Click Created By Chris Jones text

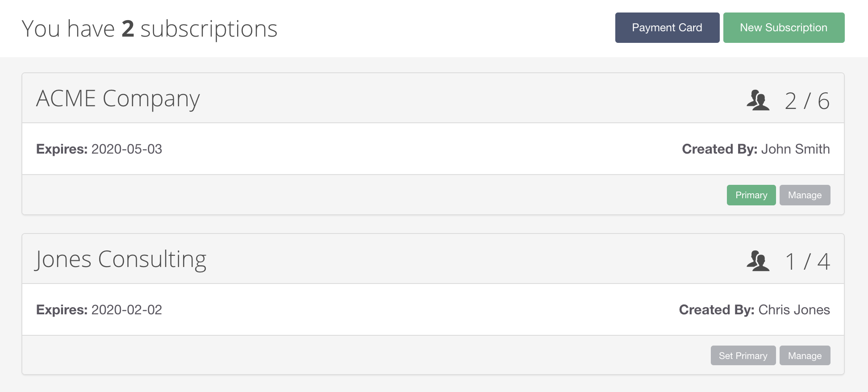(755, 310)
